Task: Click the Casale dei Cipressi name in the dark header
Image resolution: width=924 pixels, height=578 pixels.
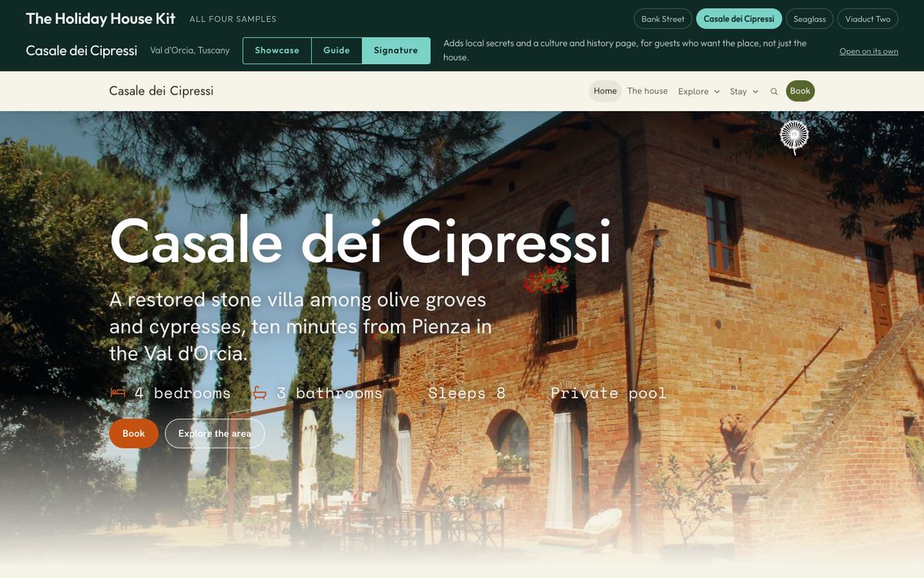Action: coord(82,51)
